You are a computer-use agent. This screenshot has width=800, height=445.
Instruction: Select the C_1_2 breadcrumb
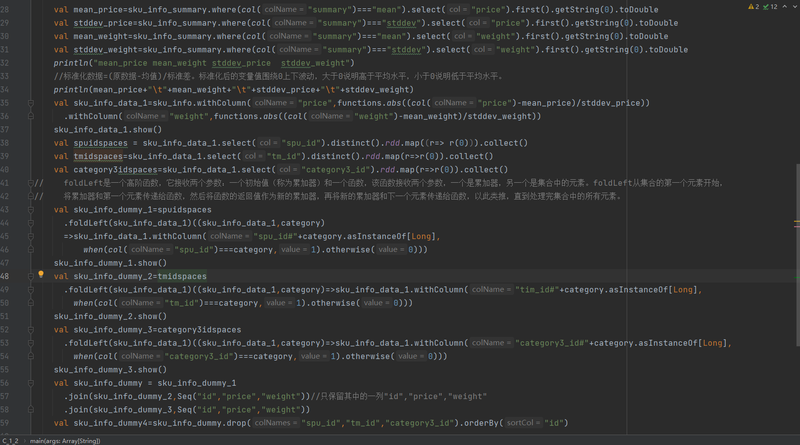click(10, 441)
